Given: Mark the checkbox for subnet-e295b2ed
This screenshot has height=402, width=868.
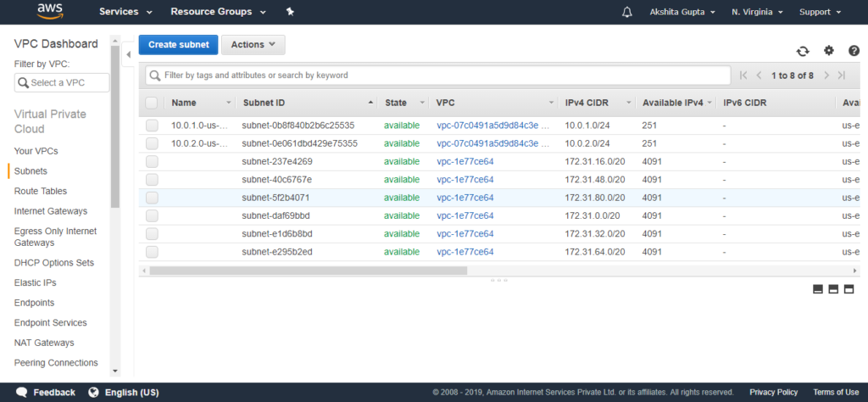Looking at the screenshot, I should (x=152, y=252).
